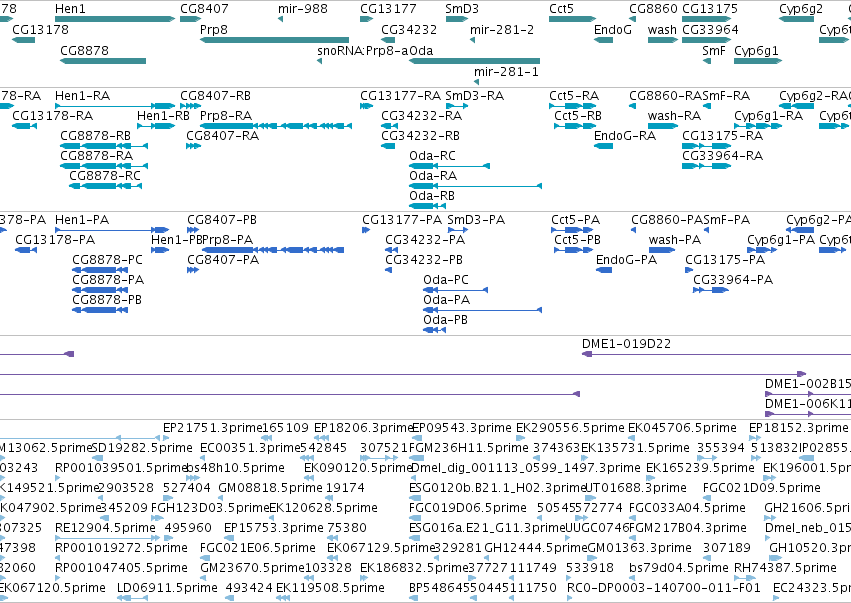
Task: Click the CG33964-RA transcript label
Action: tap(722, 156)
